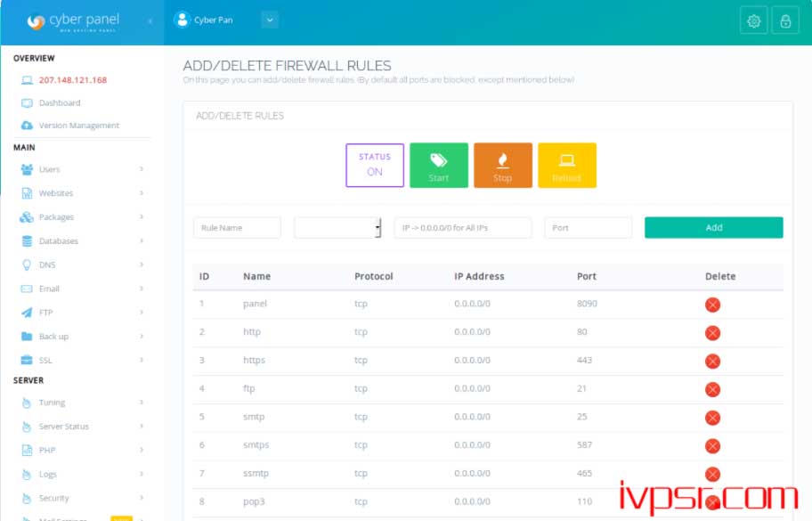Click the Users group icon
This screenshot has width=812, height=521.
27,169
